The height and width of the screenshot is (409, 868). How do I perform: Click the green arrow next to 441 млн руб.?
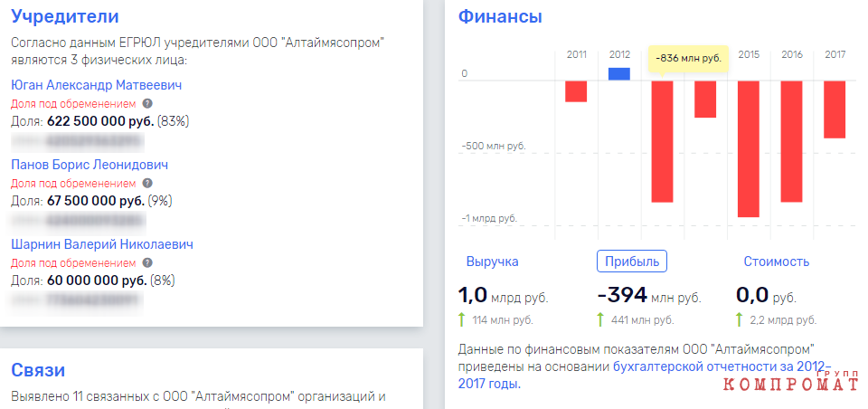(601, 319)
